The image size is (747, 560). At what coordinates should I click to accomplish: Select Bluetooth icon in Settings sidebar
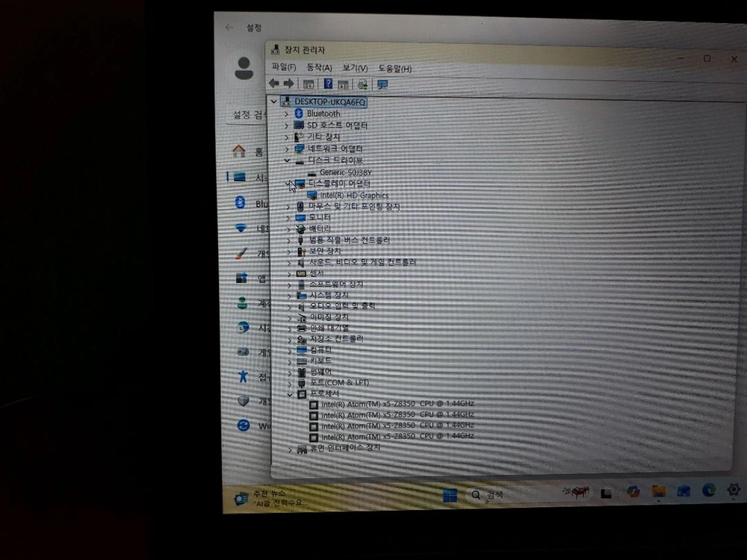point(240,202)
